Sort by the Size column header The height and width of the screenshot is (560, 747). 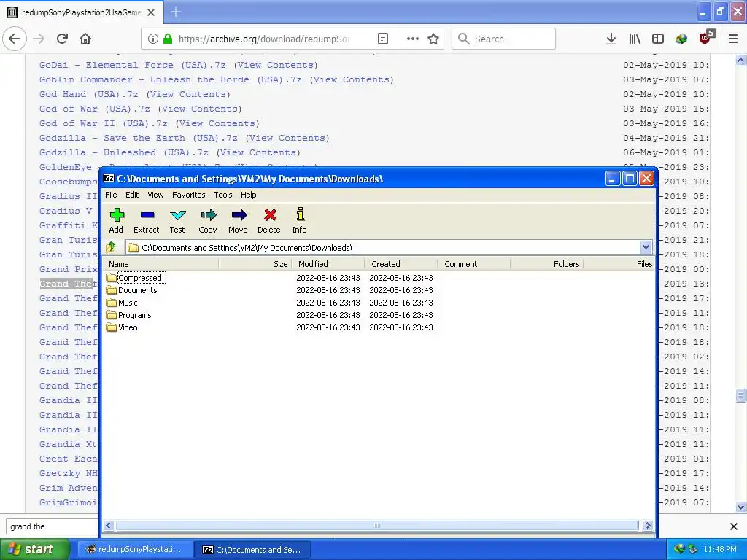pyautogui.click(x=255, y=264)
